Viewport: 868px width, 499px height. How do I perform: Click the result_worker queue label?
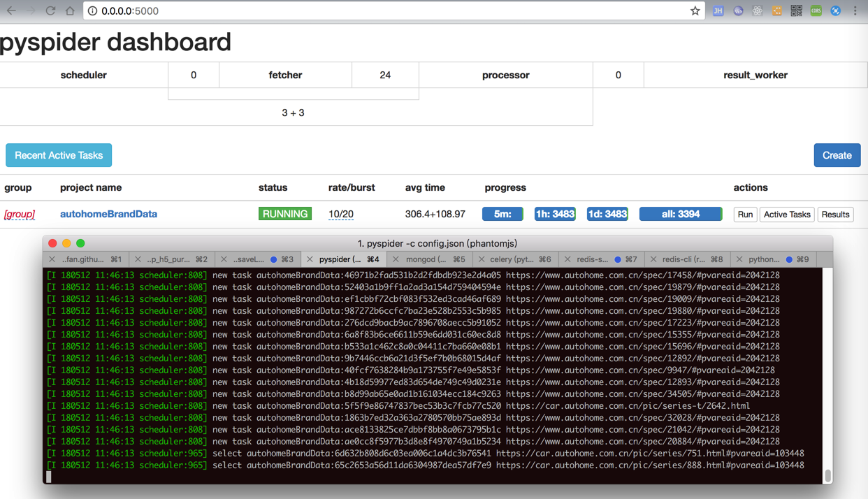[755, 75]
